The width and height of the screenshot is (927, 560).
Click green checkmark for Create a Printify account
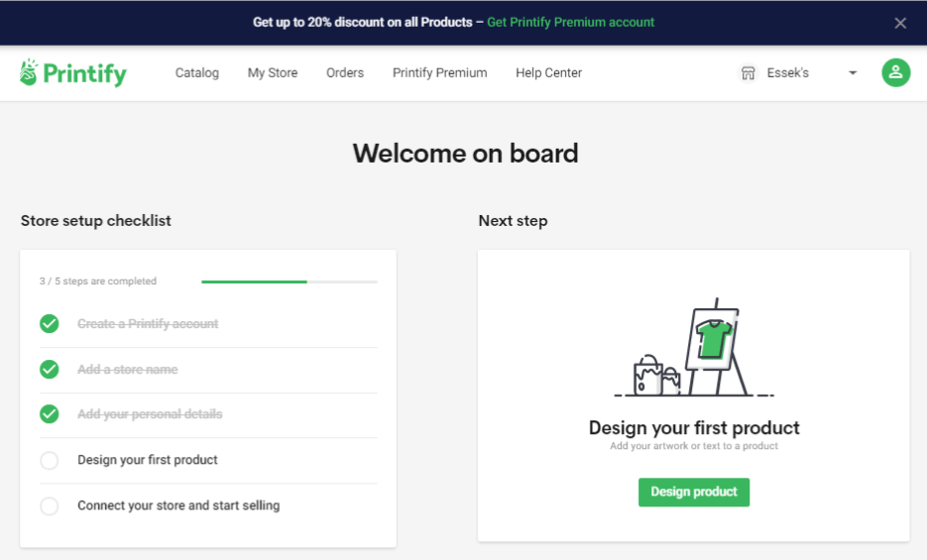tap(50, 324)
